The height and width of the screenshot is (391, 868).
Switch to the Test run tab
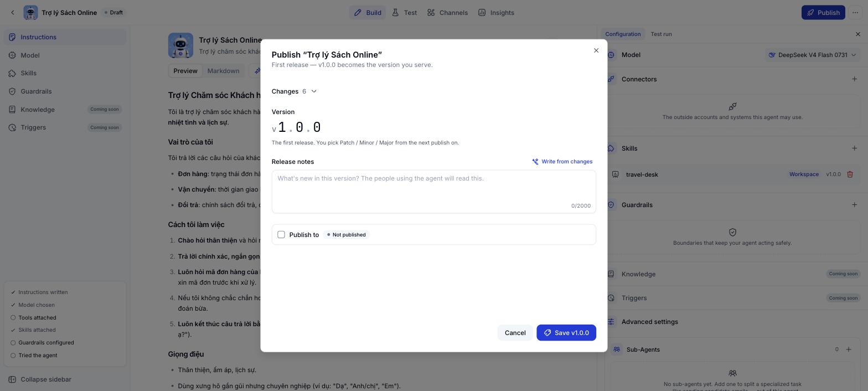tap(661, 34)
